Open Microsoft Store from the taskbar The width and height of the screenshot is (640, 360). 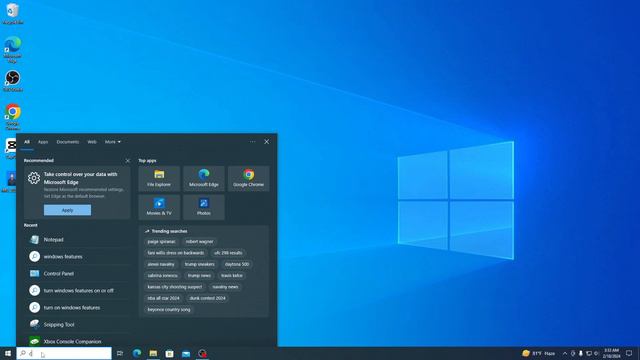click(169, 353)
